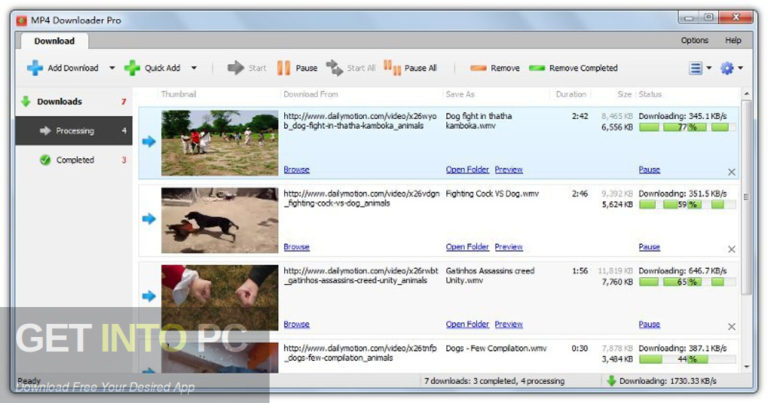Expand the Quick Add dropdown arrow
Image resolution: width=768 pixels, height=403 pixels.
coord(194,68)
